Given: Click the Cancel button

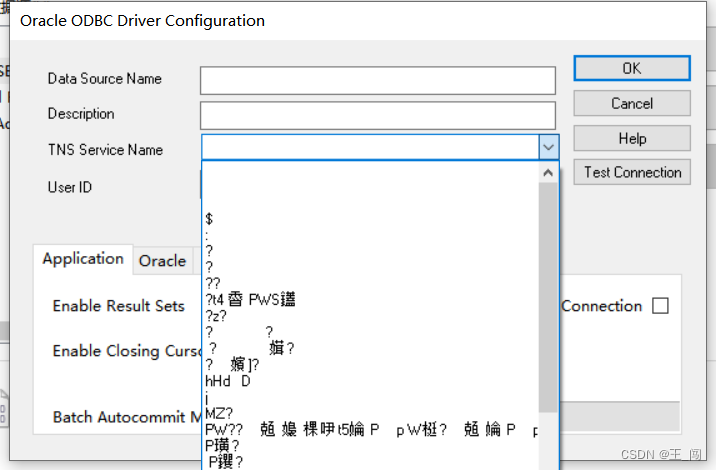Looking at the screenshot, I should point(632,103).
